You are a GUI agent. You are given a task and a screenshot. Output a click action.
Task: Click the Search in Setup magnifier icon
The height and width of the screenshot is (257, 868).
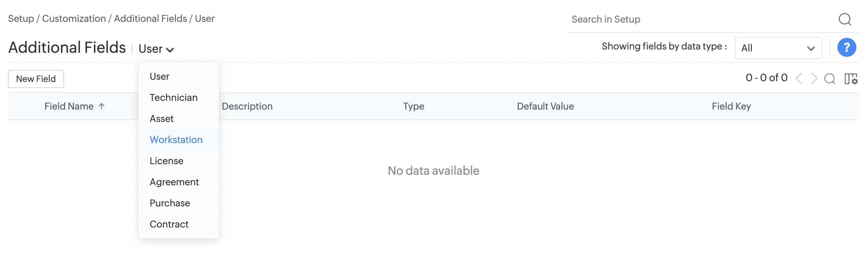(845, 19)
